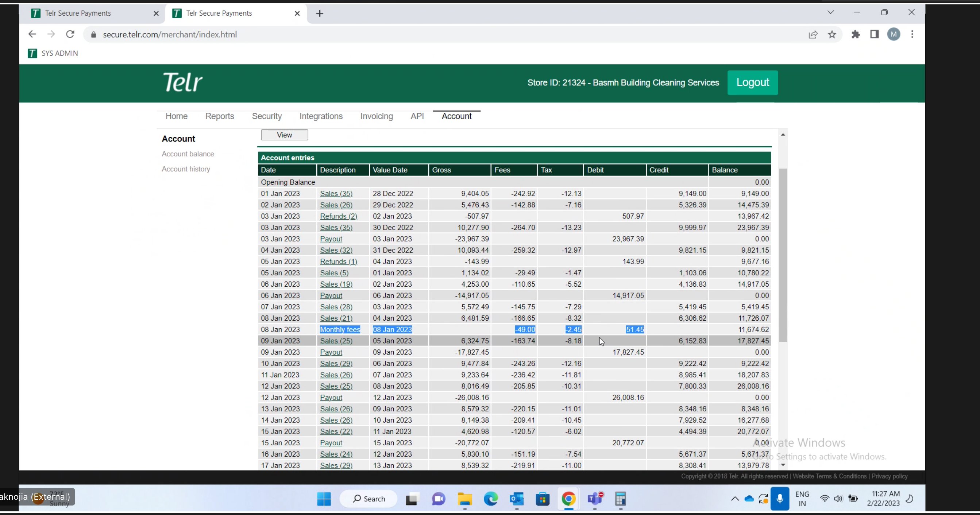This screenshot has height=515, width=980.
Task: Open the volume control in system tray
Action: point(838,499)
